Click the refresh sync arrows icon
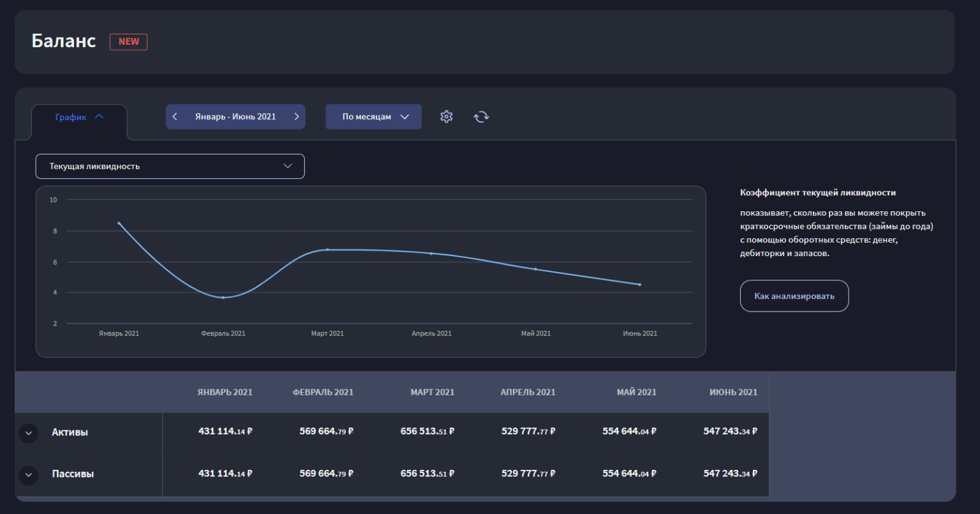Viewport: 980px width, 514px height. [481, 116]
